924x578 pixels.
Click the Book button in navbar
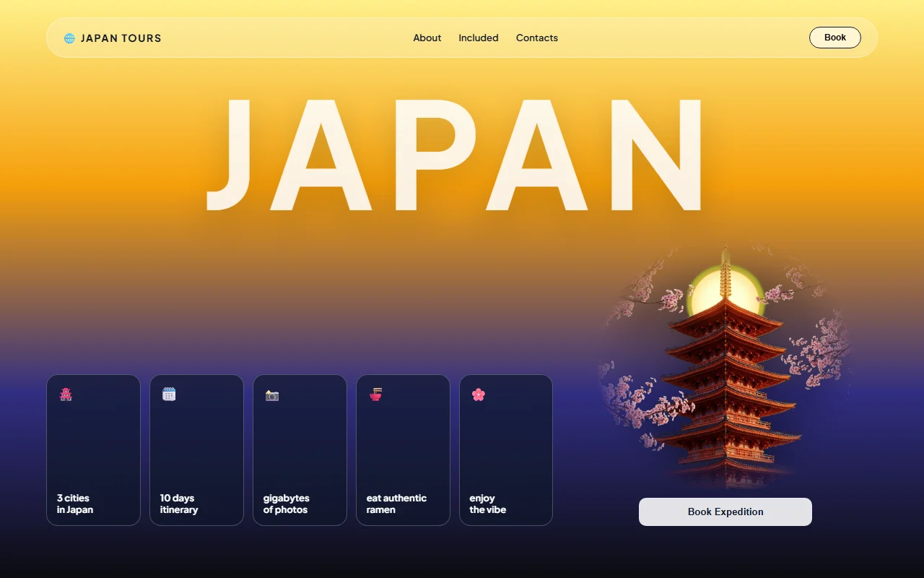835,38
